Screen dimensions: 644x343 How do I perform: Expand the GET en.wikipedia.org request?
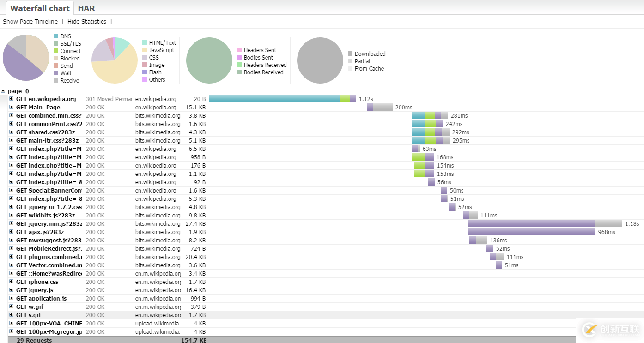(x=12, y=99)
